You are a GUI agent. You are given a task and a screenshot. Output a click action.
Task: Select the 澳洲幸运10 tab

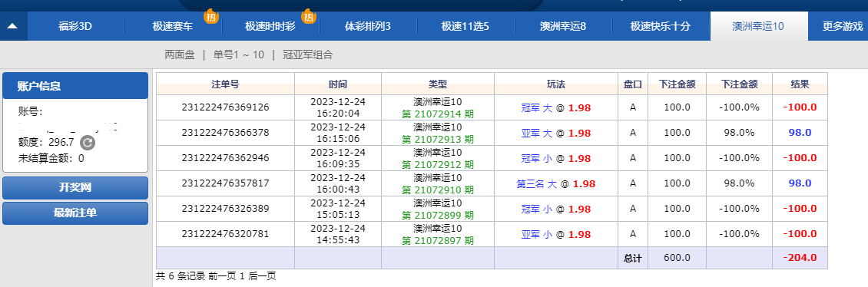coord(758,26)
